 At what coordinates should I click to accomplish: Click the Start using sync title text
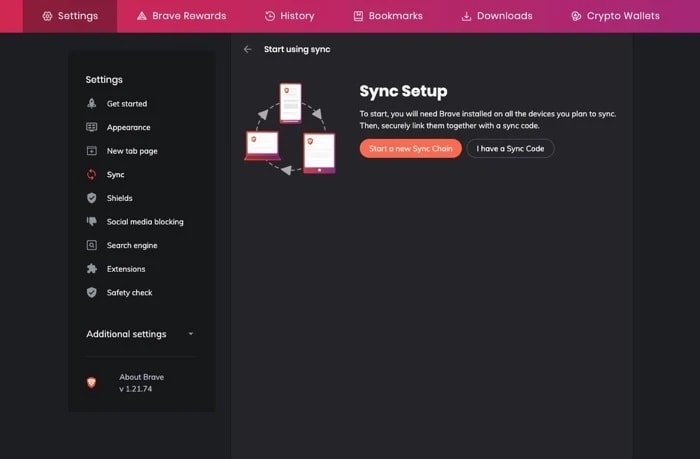[x=297, y=50]
